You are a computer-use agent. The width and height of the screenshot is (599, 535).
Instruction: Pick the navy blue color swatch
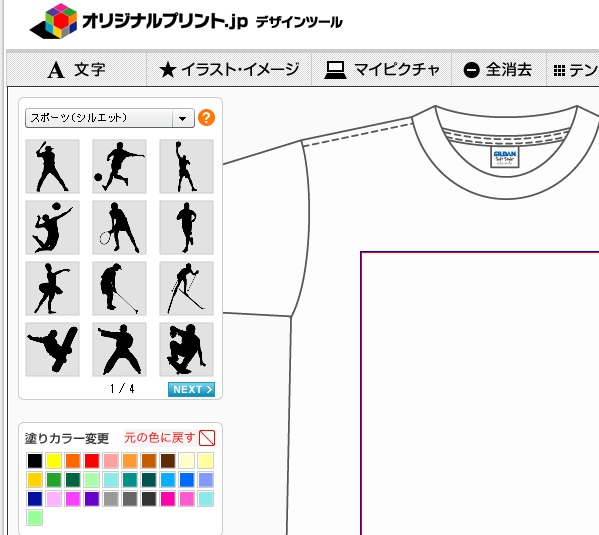point(35,499)
